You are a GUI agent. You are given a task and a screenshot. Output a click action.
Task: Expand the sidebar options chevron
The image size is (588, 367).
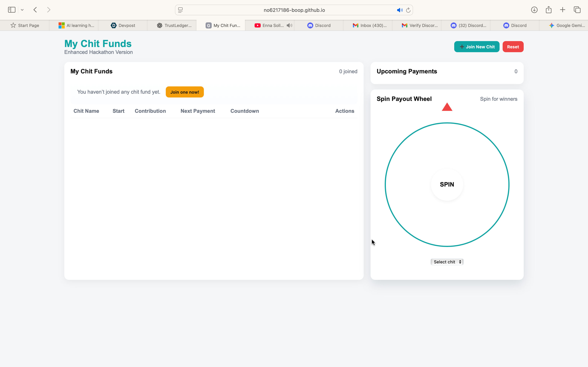coord(22,10)
